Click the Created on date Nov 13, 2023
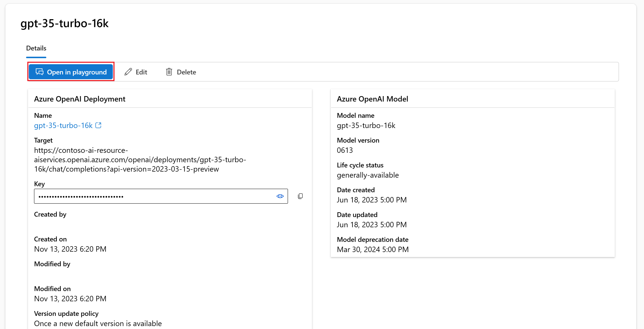This screenshot has width=644, height=329. tap(70, 249)
